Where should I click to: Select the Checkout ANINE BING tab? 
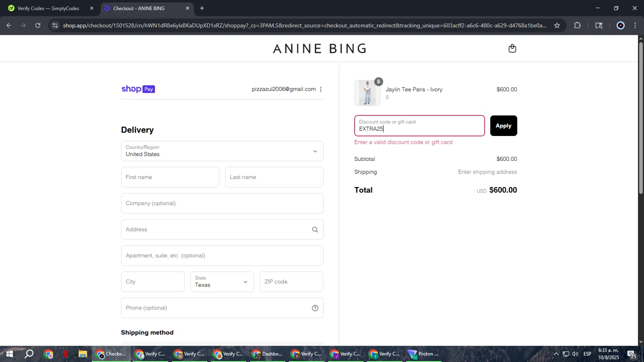[x=147, y=8]
